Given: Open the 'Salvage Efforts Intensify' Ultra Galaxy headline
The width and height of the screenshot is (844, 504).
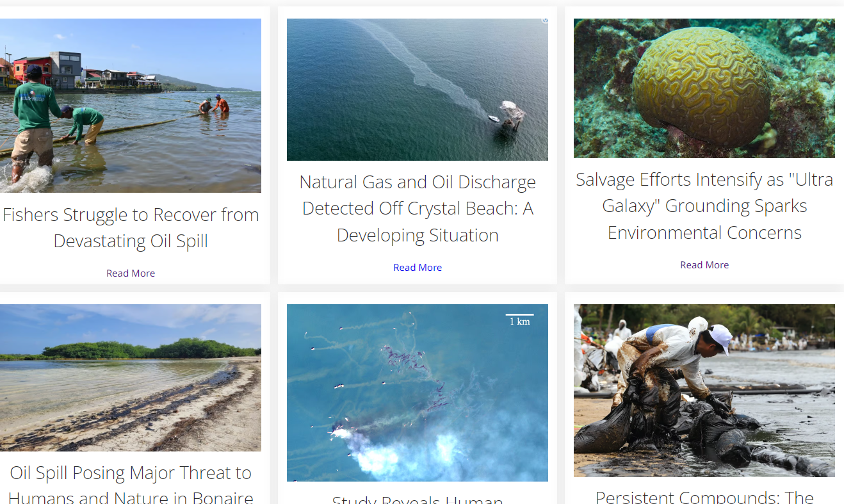Looking at the screenshot, I should (704, 206).
